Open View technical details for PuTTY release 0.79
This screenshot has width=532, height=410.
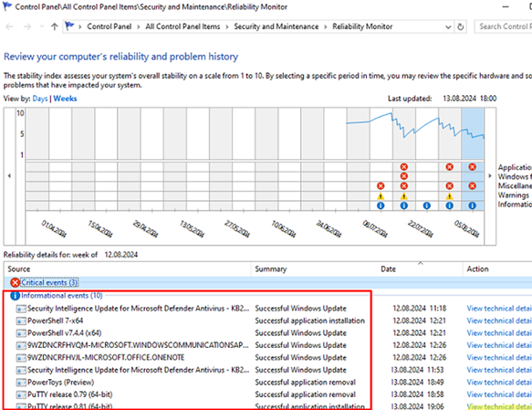point(499,394)
